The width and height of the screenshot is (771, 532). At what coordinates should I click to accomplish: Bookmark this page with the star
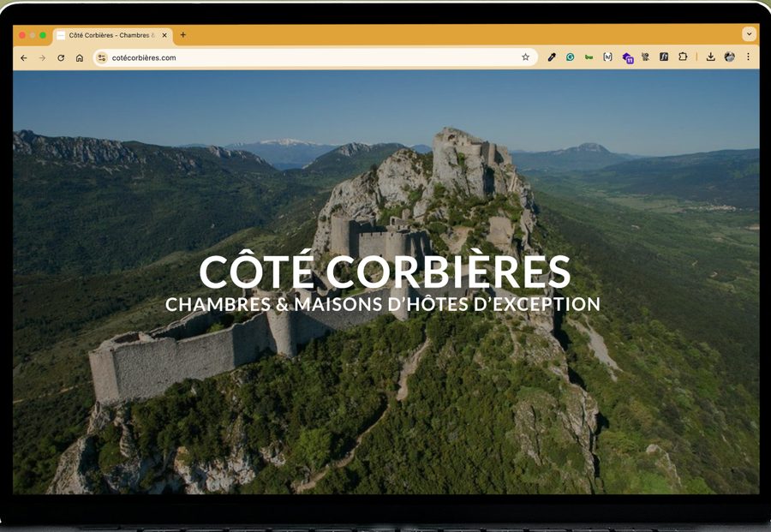click(526, 57)
